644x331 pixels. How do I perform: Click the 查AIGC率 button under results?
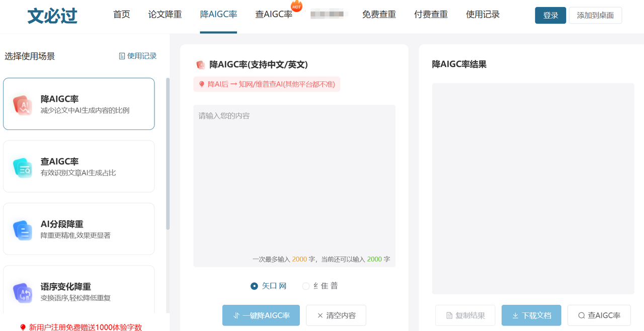pos(599,315)
